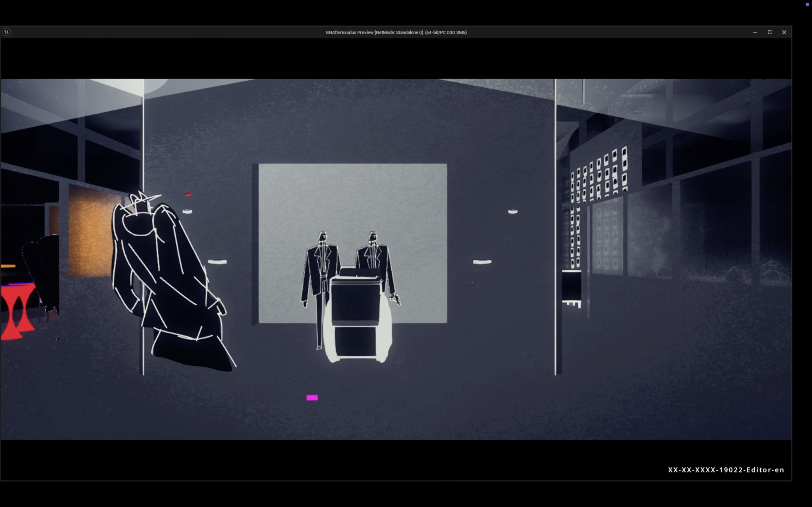This screenshot has width=812, height=507.
Task: Click the title bar label GNAfterExodus Preview
Action: pyautogui.click(x=349, y=32)
